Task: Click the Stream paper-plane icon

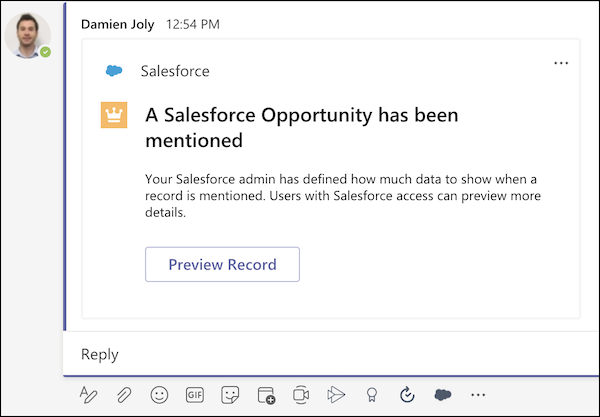Action: pos(336,395)
